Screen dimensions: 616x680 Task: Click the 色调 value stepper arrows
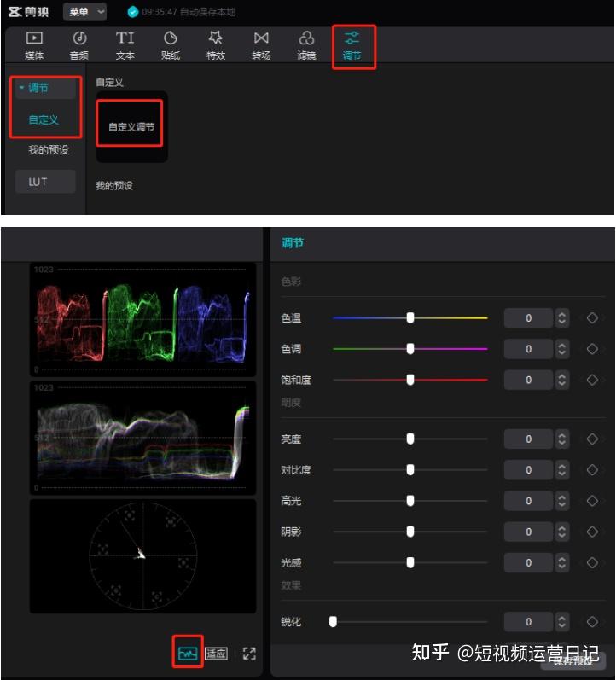point(561,349)
